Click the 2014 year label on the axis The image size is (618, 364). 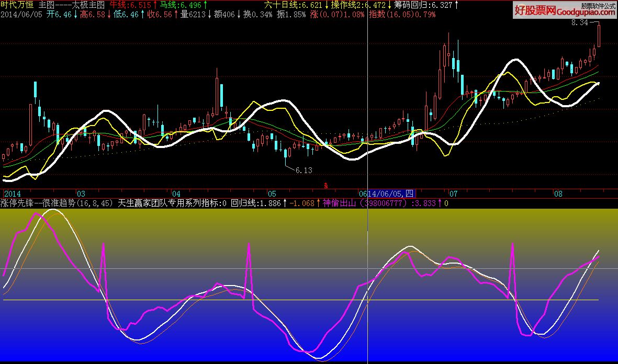click(13, 193)
